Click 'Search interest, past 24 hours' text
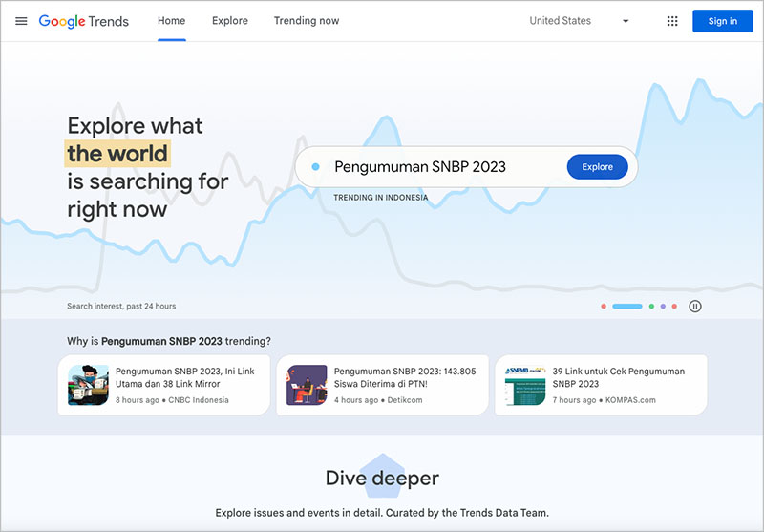Image resolution: width=764 pixels, height=532 pixels. [x=121, y=306]
